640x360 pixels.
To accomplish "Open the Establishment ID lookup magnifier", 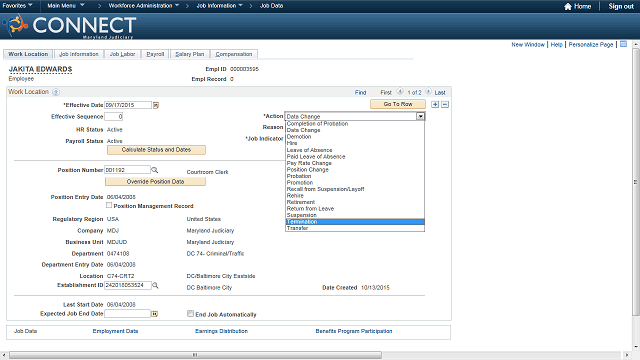I will 155,285.
